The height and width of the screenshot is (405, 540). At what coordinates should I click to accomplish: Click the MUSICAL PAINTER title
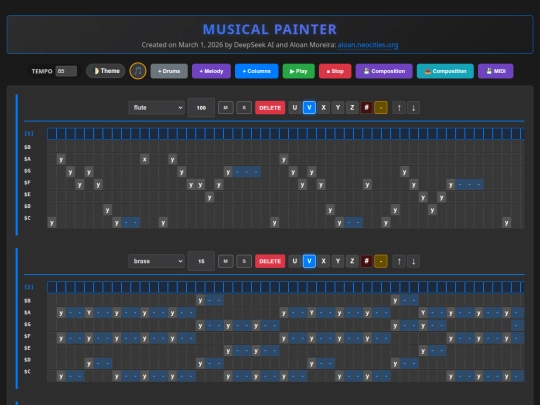[270, 30]
